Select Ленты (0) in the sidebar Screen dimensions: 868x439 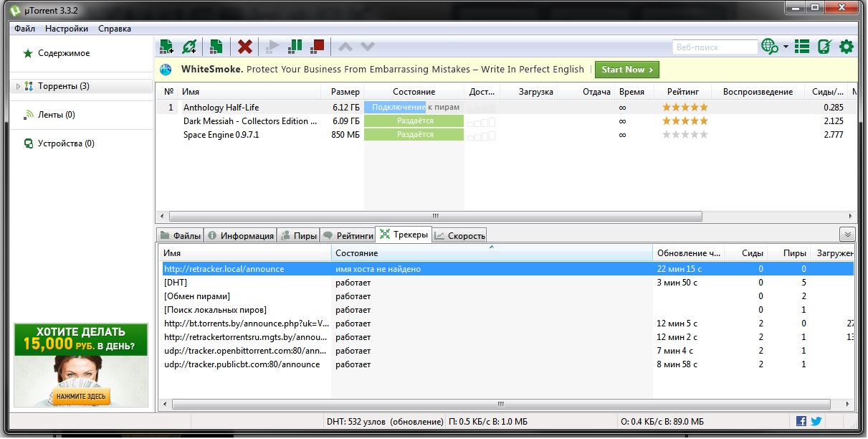click(x=56, y=115)
